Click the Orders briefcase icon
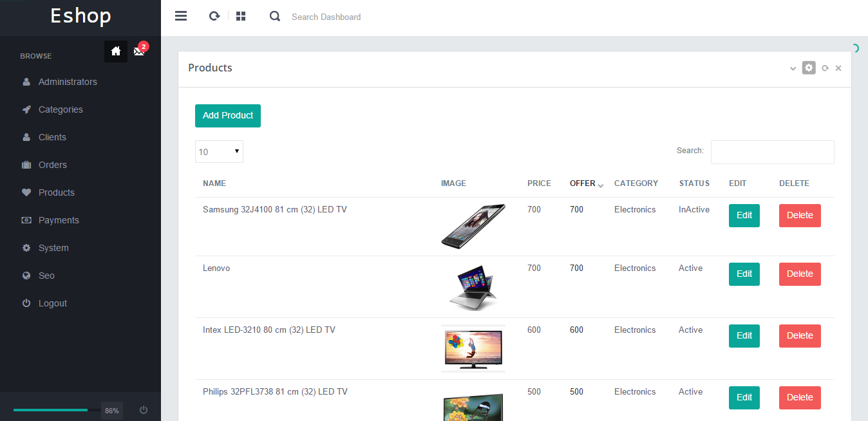Image resolution: width=868 pixels, height=421 pixels. [26, 165]
